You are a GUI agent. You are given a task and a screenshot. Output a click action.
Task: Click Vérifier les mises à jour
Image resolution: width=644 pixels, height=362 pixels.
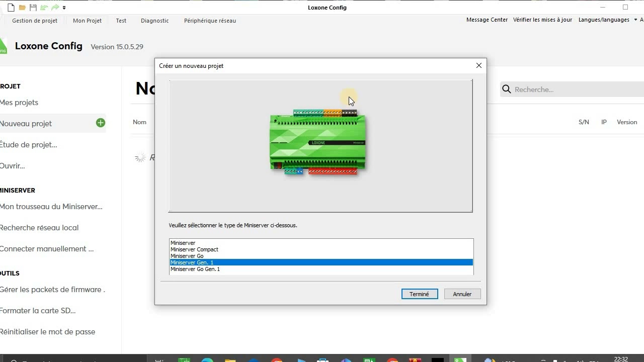542,20
